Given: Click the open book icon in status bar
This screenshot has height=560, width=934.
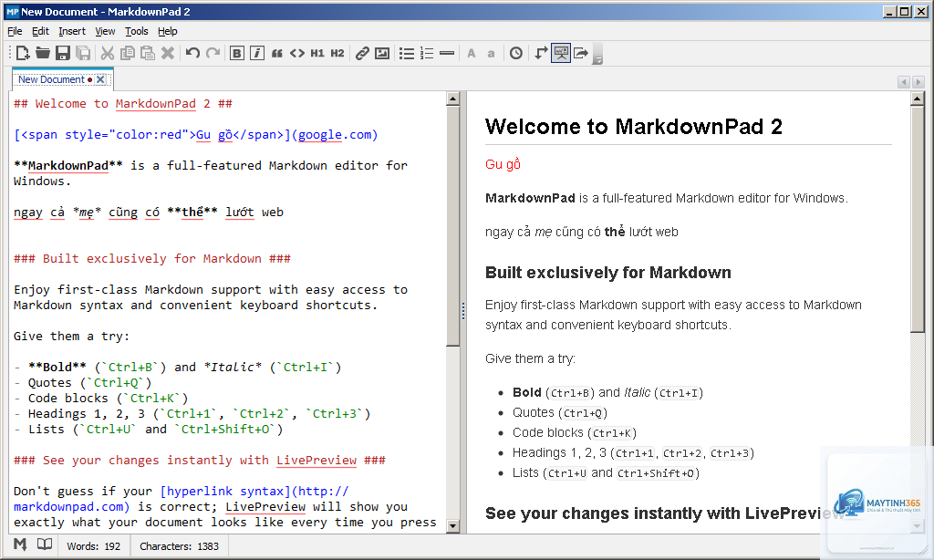Looking at the screenshot, I should (x=45, y=544).
